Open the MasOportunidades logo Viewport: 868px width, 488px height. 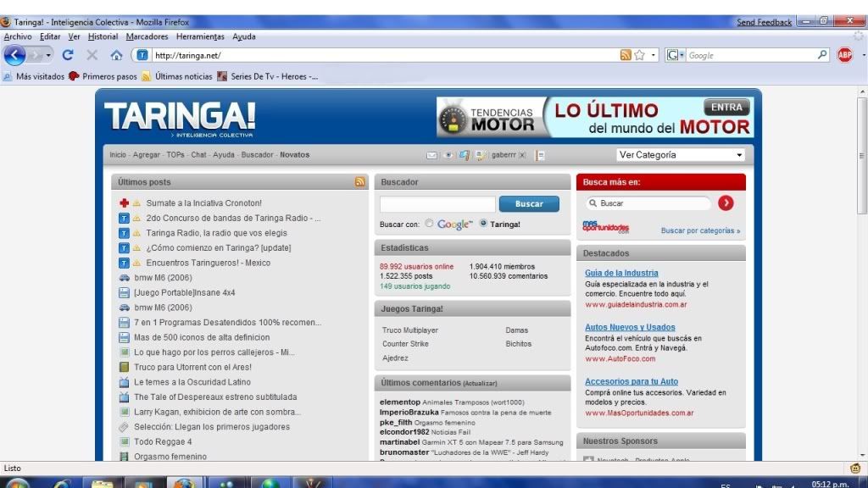tap(605, 227)
